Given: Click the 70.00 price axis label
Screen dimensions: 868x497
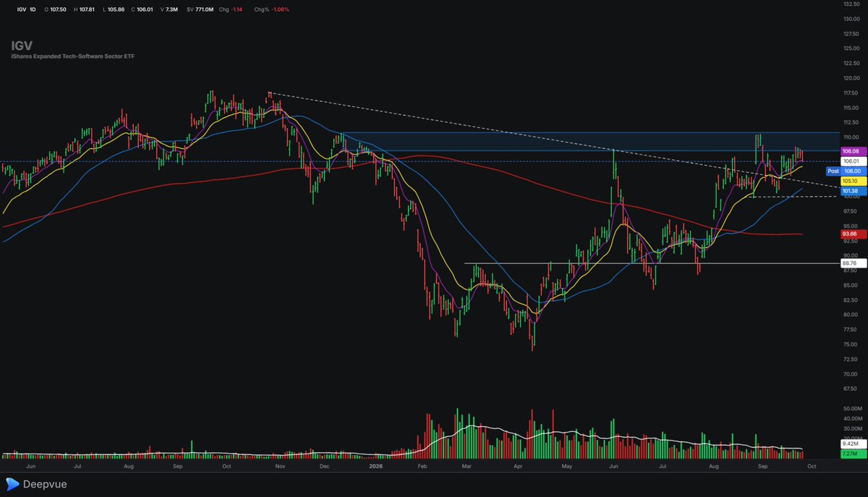Looking at the screenshot, I should tap(851, 373).
